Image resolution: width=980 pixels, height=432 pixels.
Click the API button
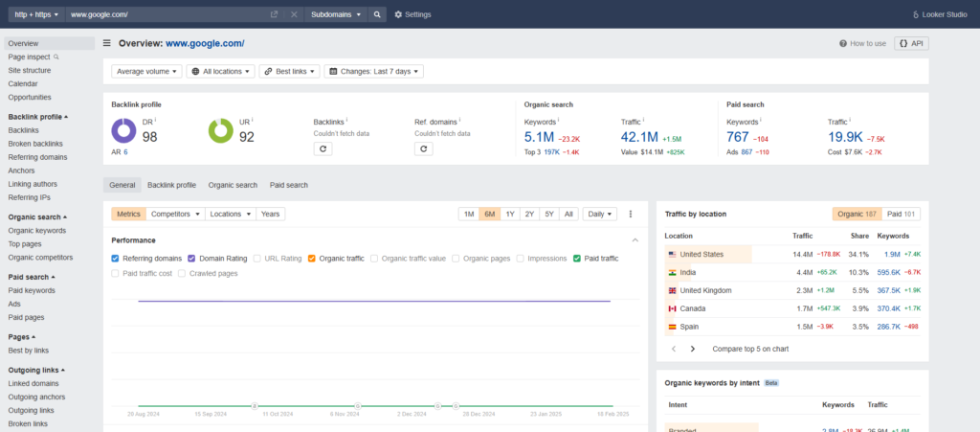(911, 44)
